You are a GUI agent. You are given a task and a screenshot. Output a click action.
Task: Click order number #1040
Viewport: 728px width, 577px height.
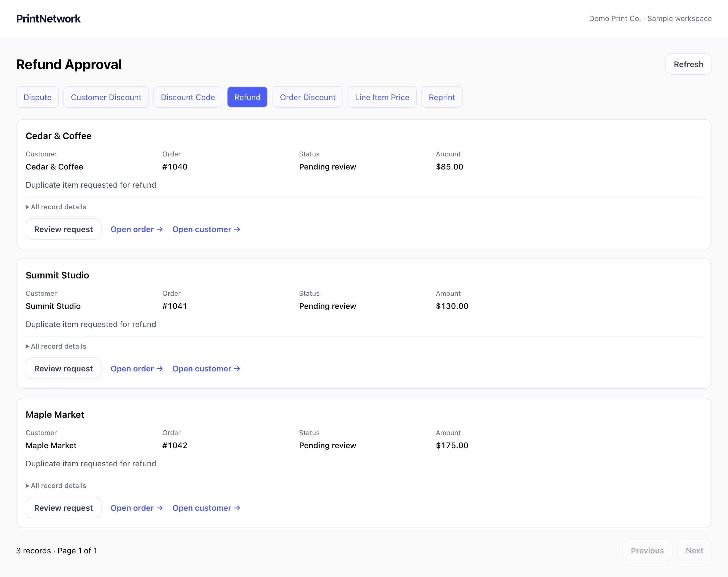click(175, 167)
